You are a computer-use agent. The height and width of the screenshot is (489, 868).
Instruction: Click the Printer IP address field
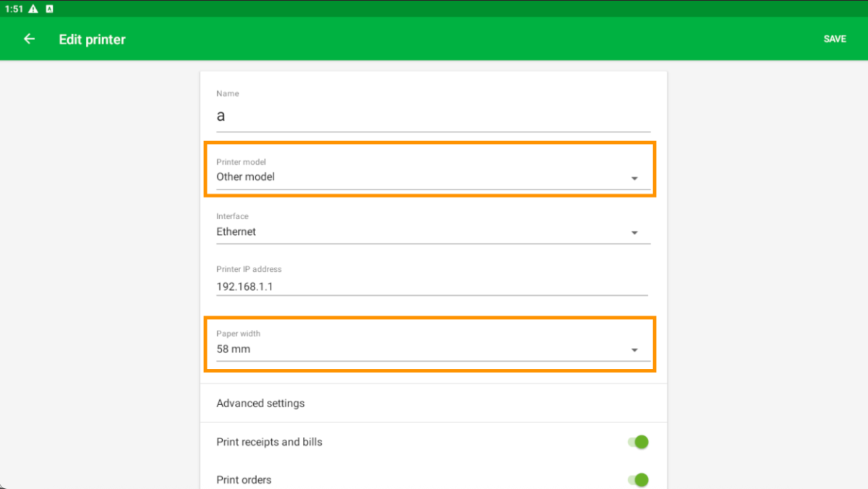coord(431,286)
